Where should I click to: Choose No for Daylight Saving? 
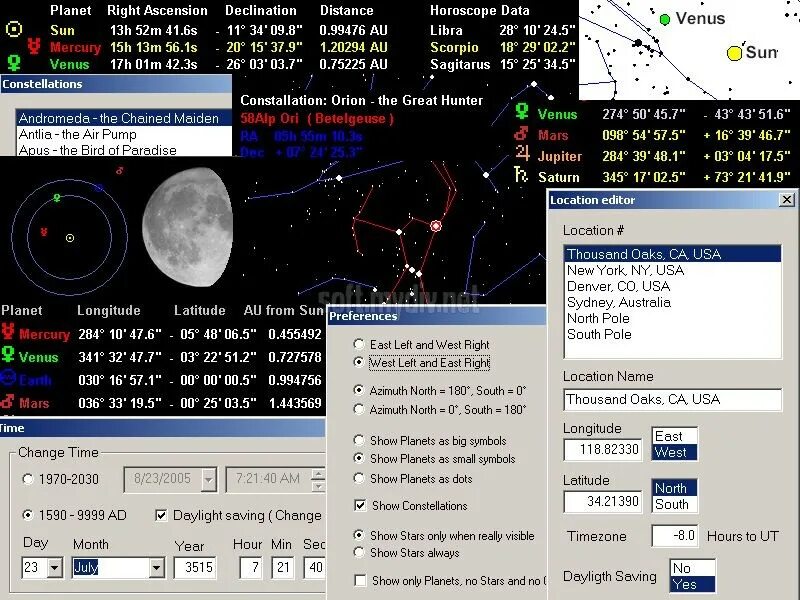tap(692, 568)
